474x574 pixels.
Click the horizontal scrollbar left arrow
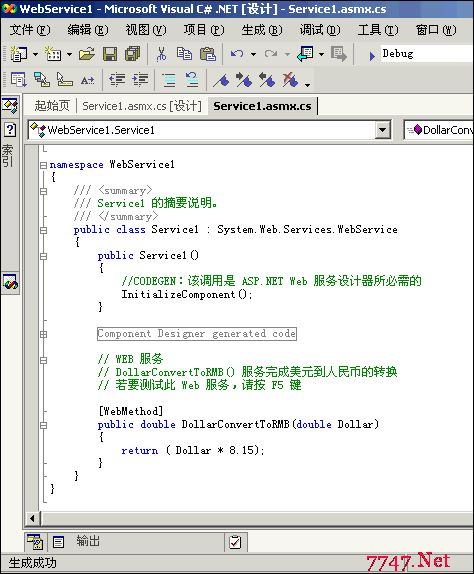click(33, 518)
